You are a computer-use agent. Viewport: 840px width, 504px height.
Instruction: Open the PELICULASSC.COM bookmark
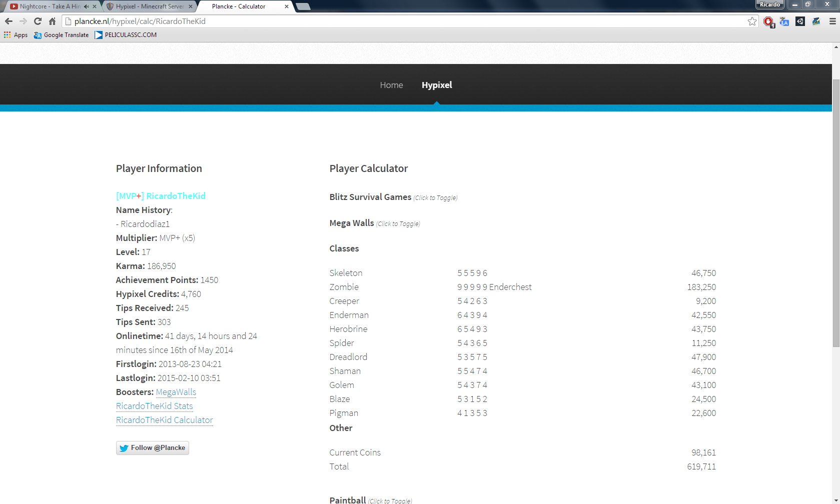coord(126,35)
